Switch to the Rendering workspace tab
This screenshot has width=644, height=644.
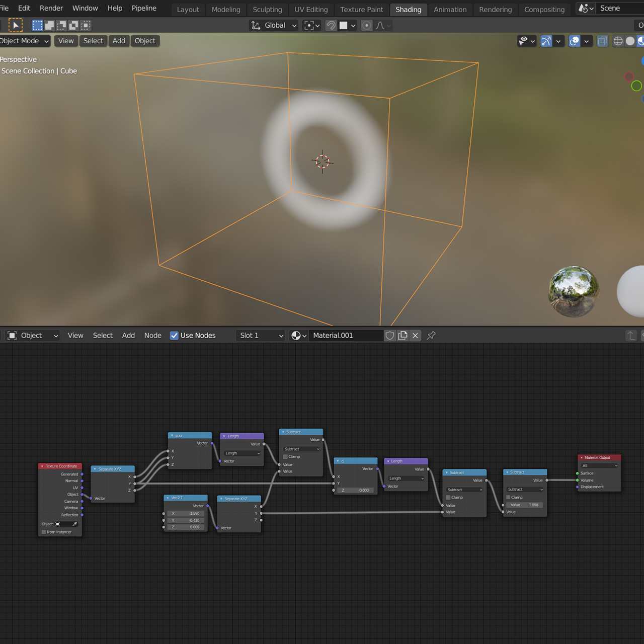tap(495, 10)
